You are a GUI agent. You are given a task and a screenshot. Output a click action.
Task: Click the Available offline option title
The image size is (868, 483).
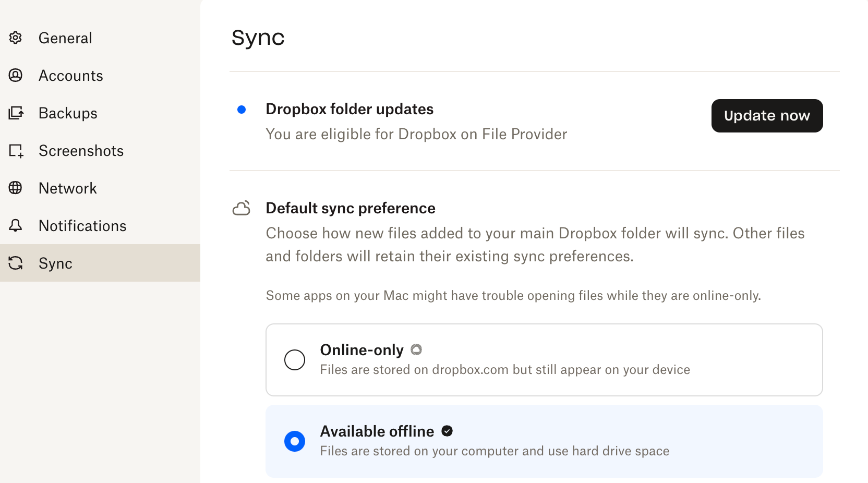pos(377,431)
